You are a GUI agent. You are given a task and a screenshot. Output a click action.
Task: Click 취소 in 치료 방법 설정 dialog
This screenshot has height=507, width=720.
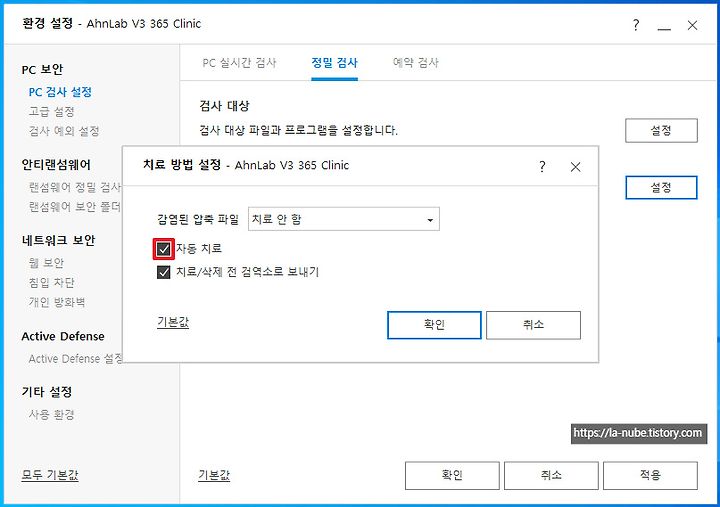(x=533, y=325)
